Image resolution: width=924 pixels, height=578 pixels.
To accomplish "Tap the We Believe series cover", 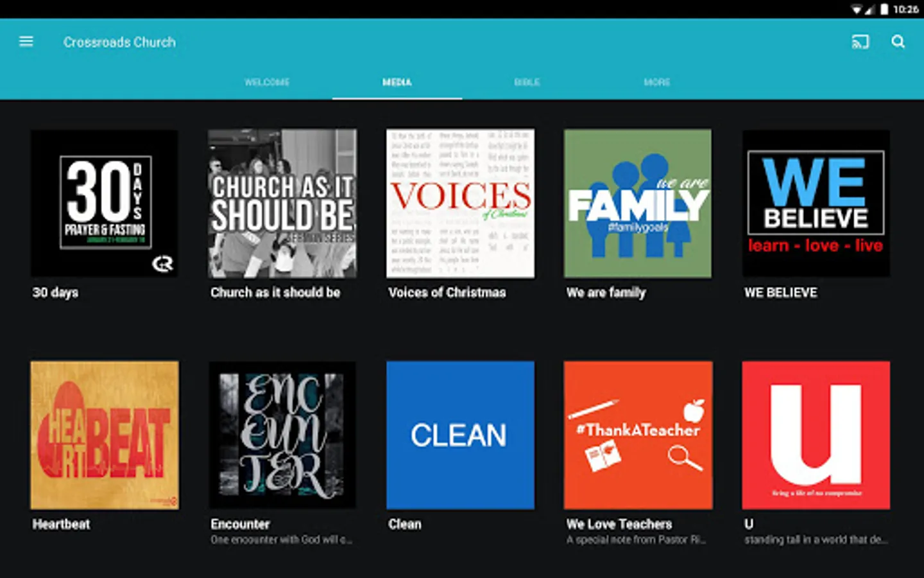I will click(816, 204).
